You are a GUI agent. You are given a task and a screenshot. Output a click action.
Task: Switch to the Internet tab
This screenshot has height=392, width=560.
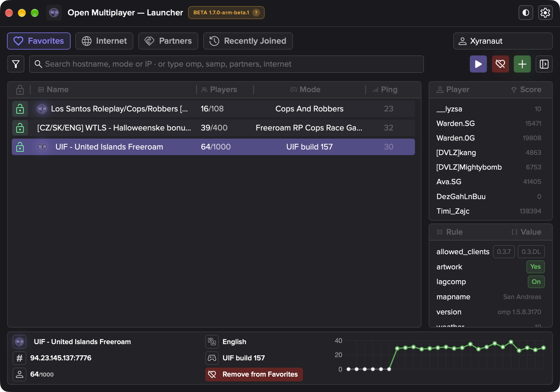pos(104,41)
